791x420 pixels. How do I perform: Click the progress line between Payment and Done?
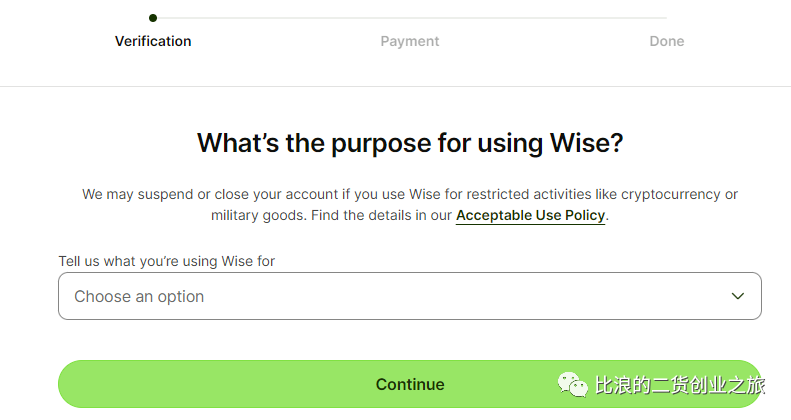[538, 18]
